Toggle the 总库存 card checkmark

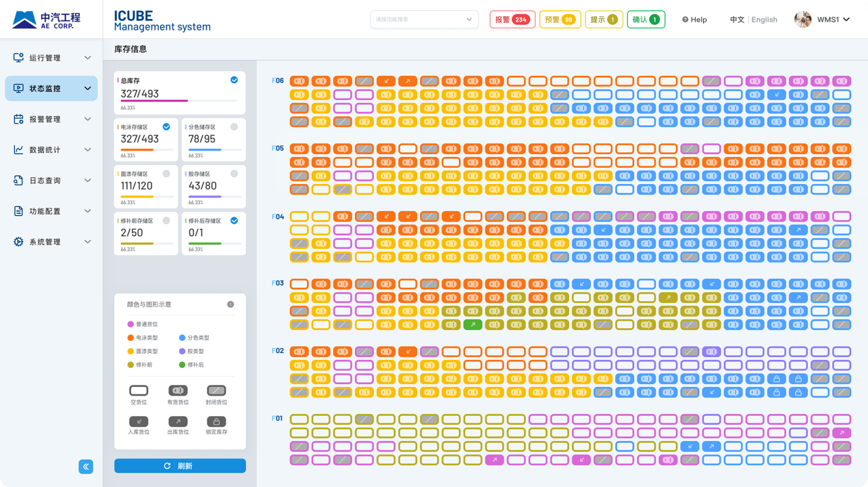click(234, 80)
